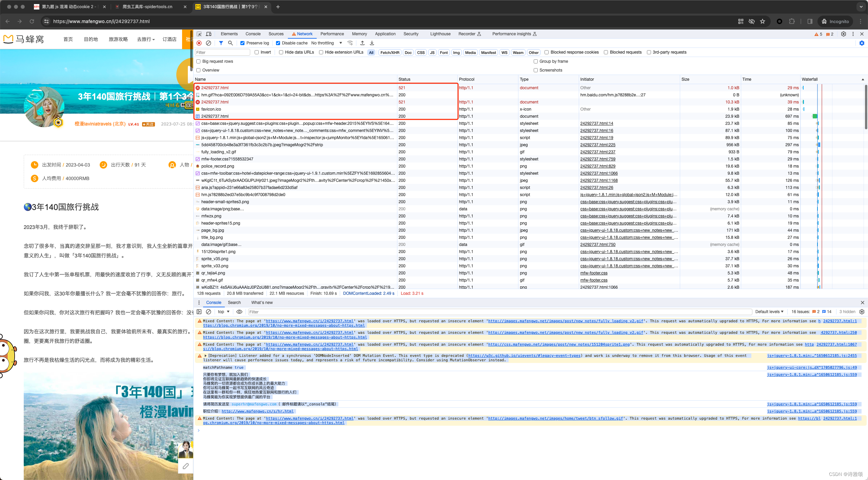Open DevTools more options menu
The image size is (868, 480).
[x=853, y=34]
